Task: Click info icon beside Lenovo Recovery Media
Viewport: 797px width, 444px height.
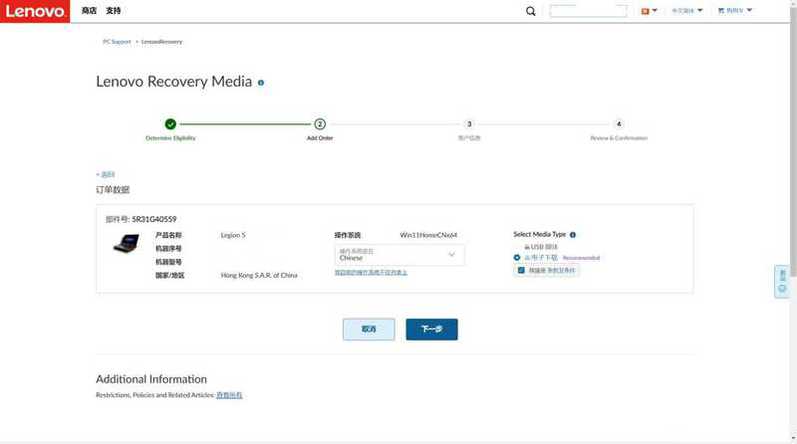Action: tap(261, 83)
